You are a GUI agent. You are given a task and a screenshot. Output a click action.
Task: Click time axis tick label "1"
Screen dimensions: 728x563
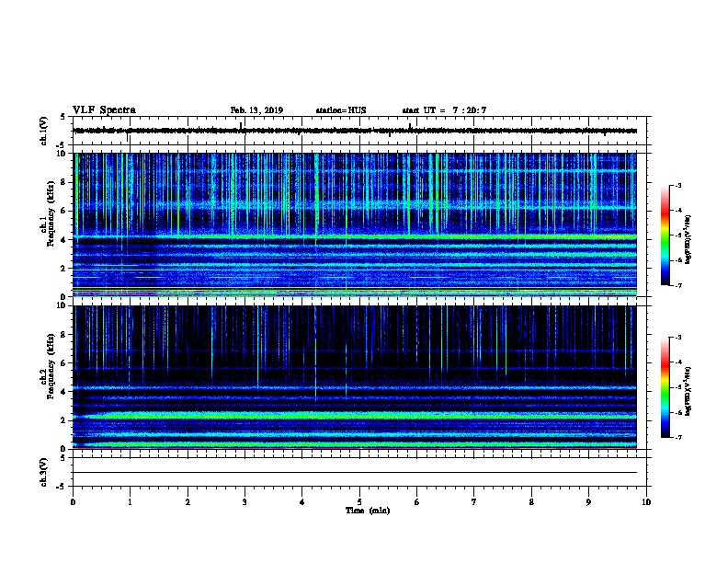(x=130, y=502)
